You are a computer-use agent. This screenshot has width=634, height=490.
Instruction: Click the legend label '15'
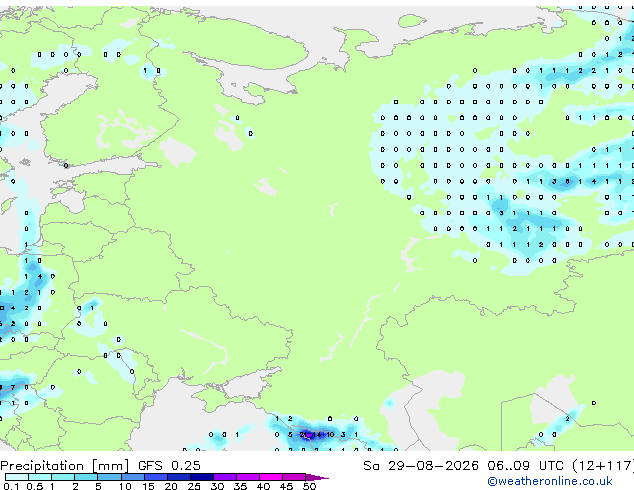pos(148,486)
